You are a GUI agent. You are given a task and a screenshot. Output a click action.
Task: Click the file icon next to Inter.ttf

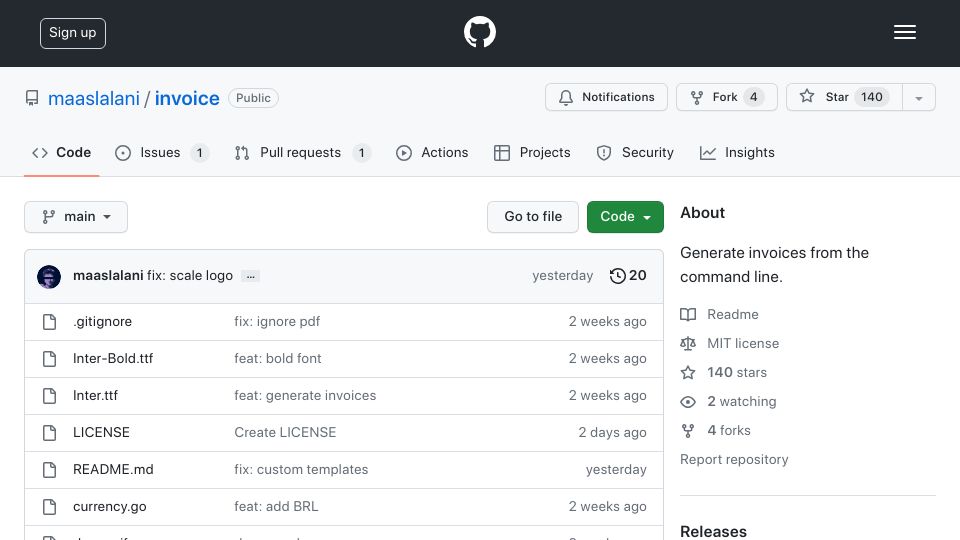click(50, 396)
